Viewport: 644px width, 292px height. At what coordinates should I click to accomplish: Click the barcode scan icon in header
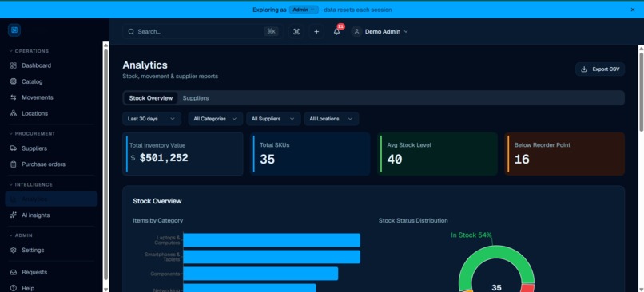(x=296, y=32)
